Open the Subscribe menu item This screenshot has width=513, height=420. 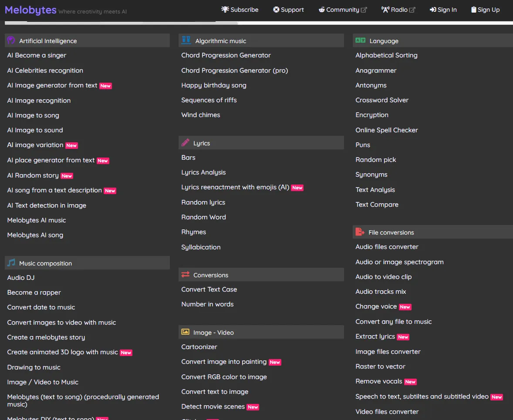[x=240, y=10]
